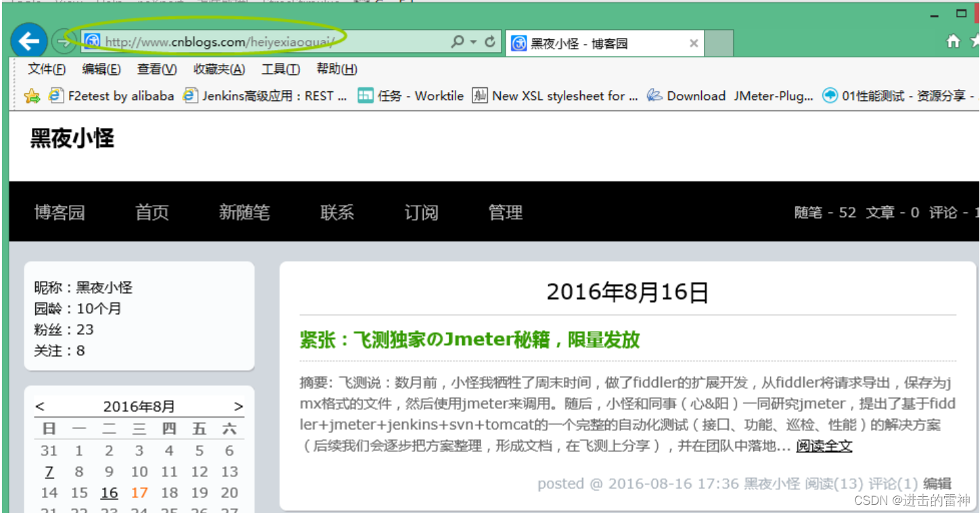Click the 评论(1) post footer text

click(x=893, y=483)
